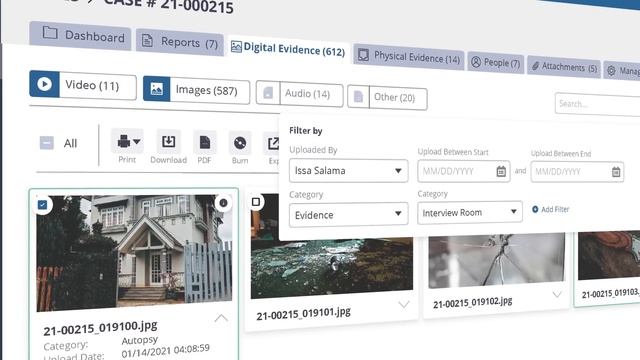Filter by Audio (14)

coord(300,94)
